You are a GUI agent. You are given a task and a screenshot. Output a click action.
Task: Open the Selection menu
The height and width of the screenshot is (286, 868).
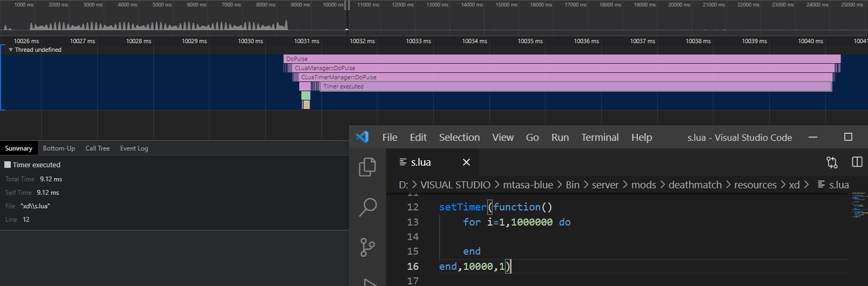[x=459, y=137]
